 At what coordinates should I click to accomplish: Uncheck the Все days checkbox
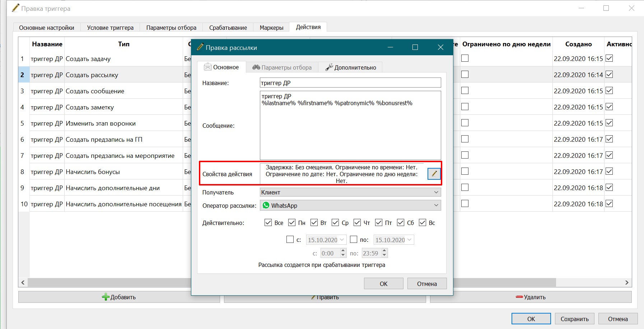click(268, 222)
